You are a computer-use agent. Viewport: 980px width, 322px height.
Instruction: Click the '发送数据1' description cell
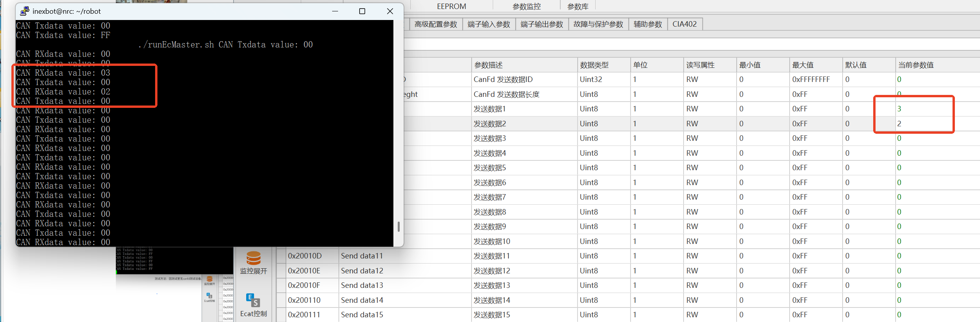click(525, 109)
